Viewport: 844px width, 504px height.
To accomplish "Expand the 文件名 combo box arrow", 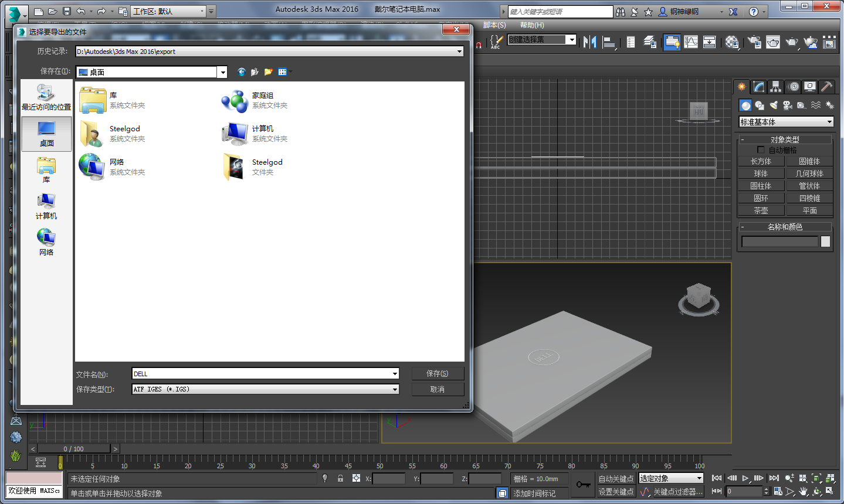I will (395, 374).
